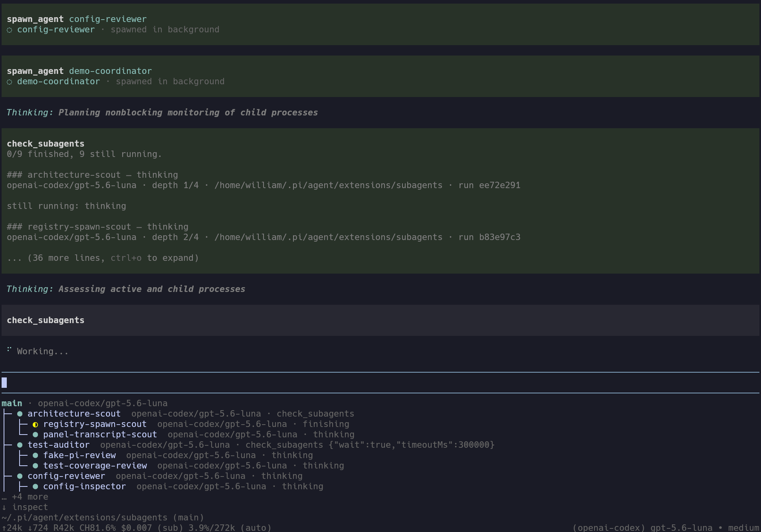Click the yellow half-filled status dot of registry-spawn-scout
Viewport: 761px width, 532px height.
click(35, 424)
